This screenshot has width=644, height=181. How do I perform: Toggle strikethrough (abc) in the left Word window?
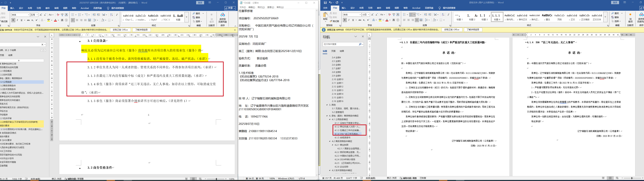pos(28,20)
